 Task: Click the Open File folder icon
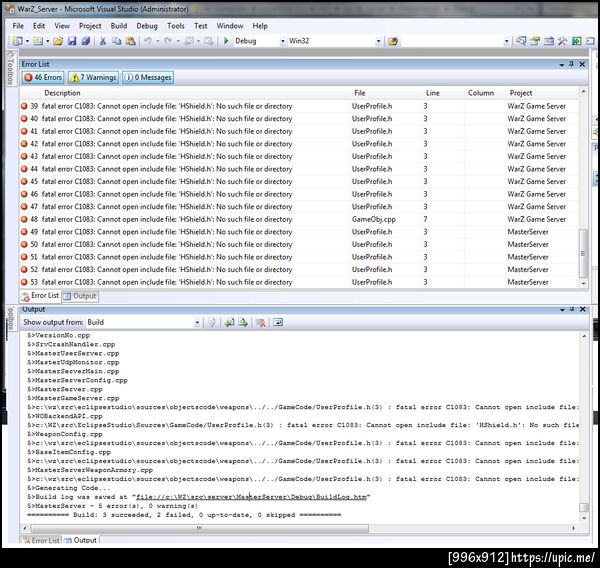point(58,41)
